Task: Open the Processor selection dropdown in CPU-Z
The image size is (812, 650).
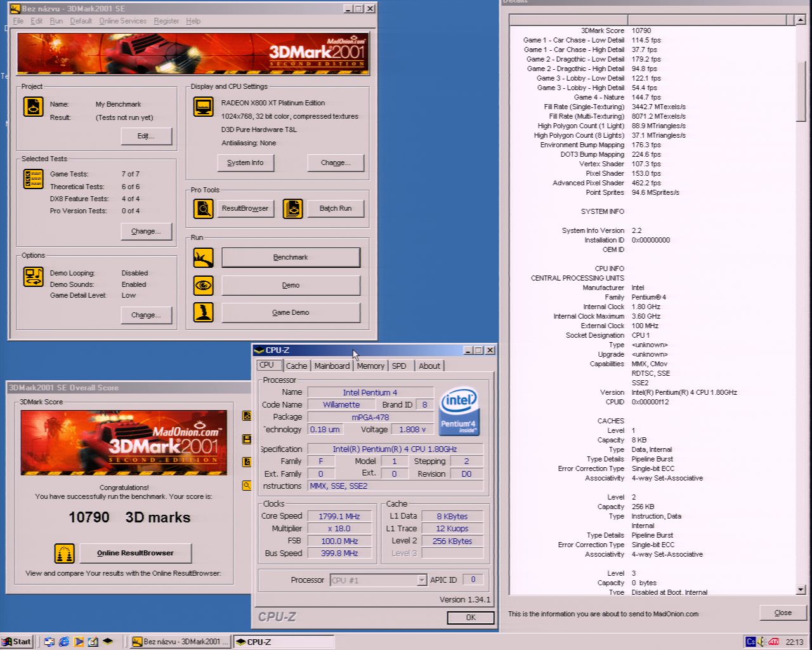Action: point(421,580)
